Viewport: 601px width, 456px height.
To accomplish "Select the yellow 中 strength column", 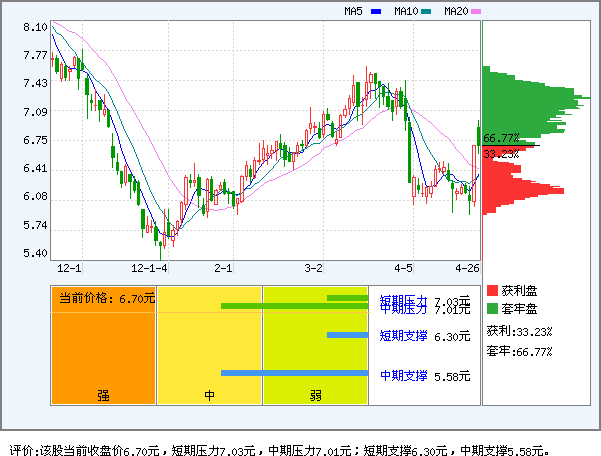I will (x=209, y=345).
